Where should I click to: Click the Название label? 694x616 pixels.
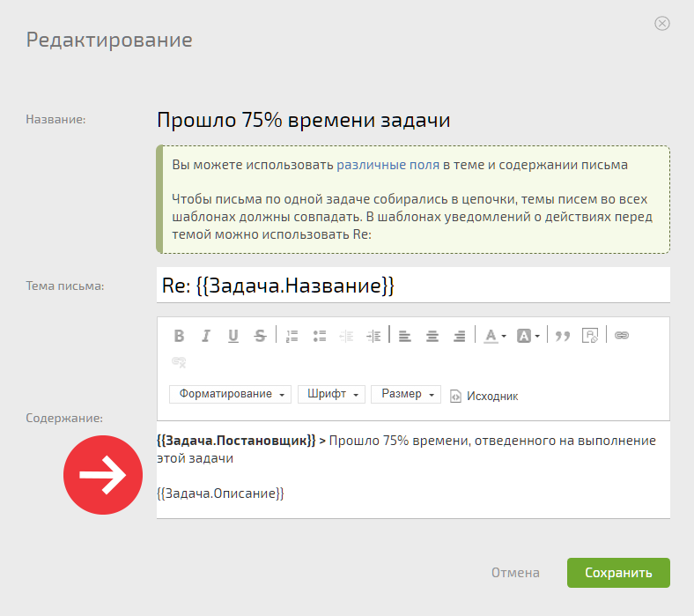(x=55, y=119)
